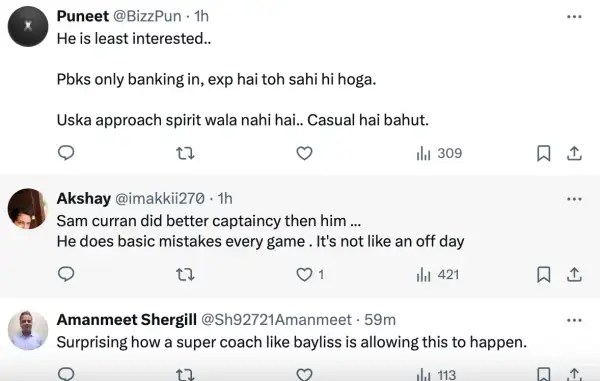Image resolution: width=600 pixels, height=381 pixels.
Task: Like Akshay's tweet with 1 like
Action: pos(310,274)
